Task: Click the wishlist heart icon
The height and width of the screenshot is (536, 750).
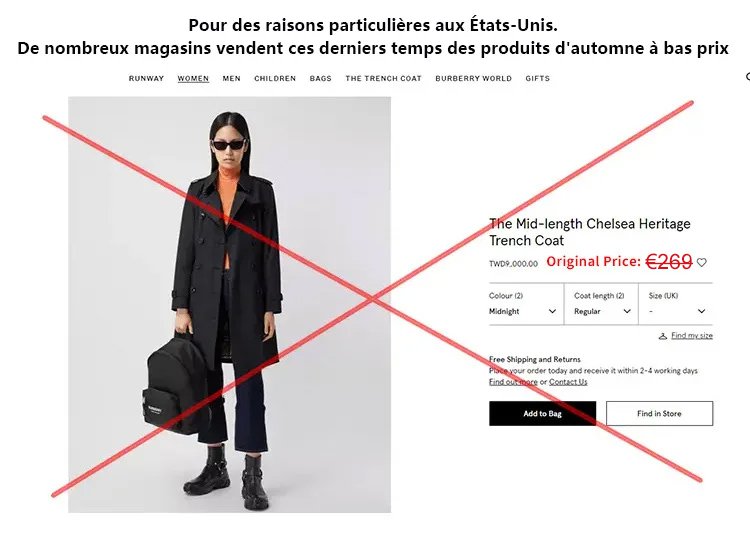Action: 701,263
